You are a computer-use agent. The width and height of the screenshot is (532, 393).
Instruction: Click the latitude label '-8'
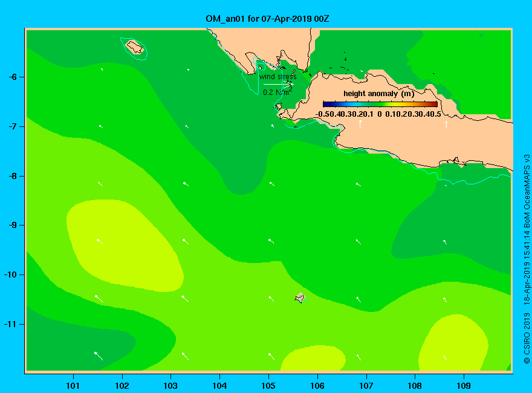12,176
